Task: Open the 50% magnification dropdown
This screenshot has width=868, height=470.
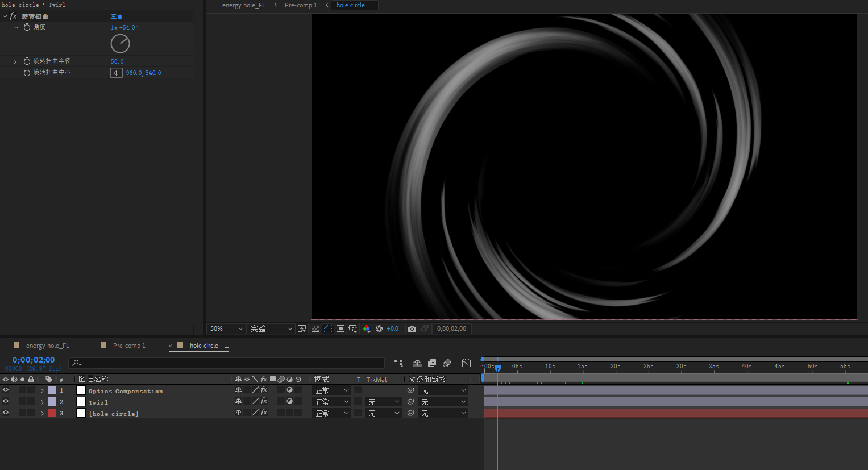Action: tap(226, 328)
